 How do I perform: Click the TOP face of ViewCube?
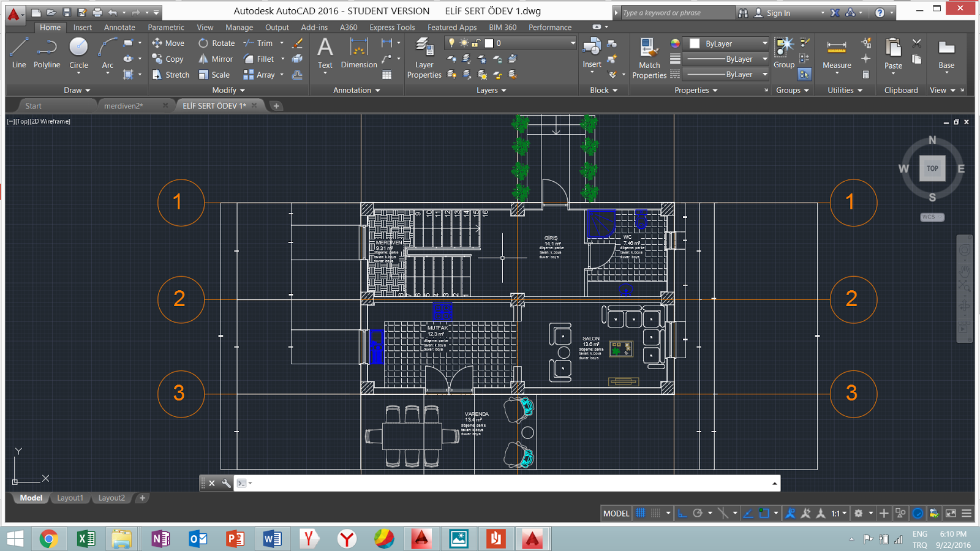click(x=932, y=168)
